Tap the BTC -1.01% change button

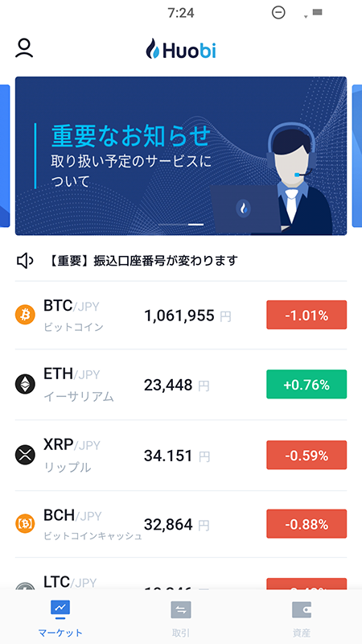[306, 315]
